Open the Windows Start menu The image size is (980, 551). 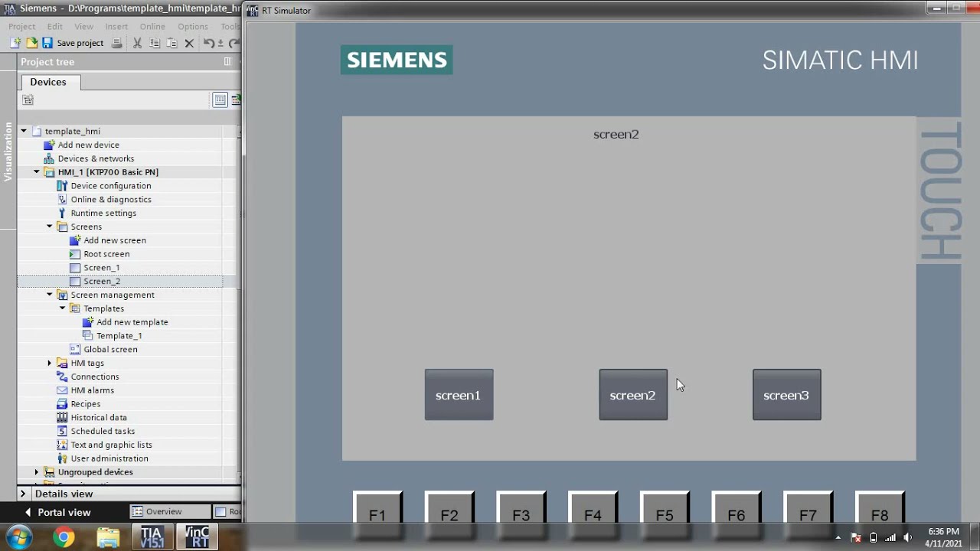[19, 536]
